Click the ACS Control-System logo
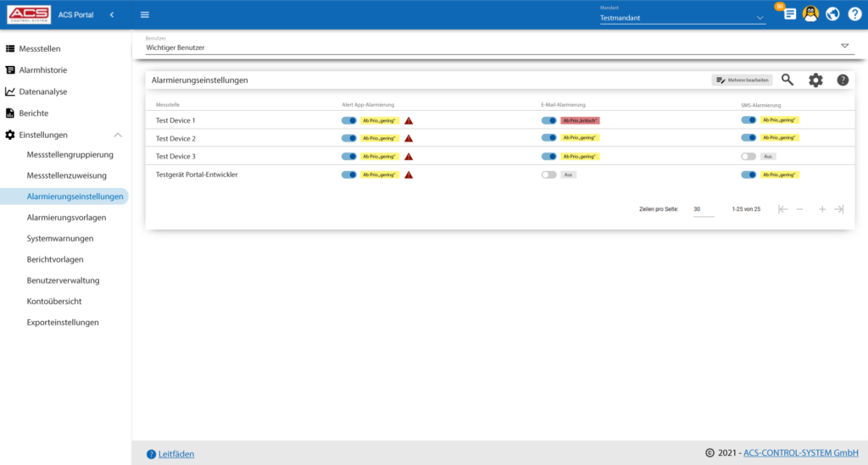The height and width of the screenshot is (465, 868). [x=29, y=14]
